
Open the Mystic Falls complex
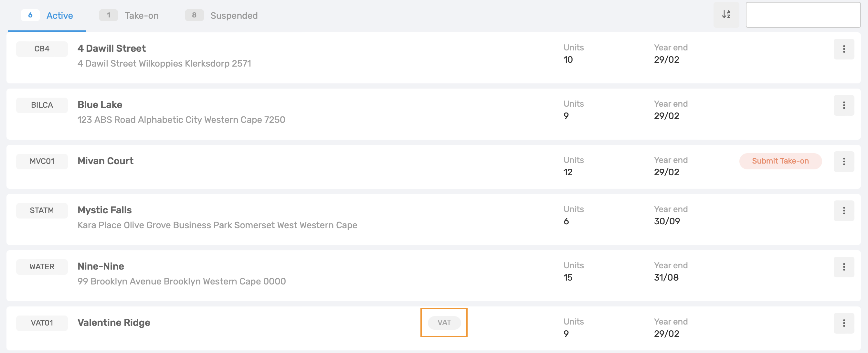click(x=104, y=210)
